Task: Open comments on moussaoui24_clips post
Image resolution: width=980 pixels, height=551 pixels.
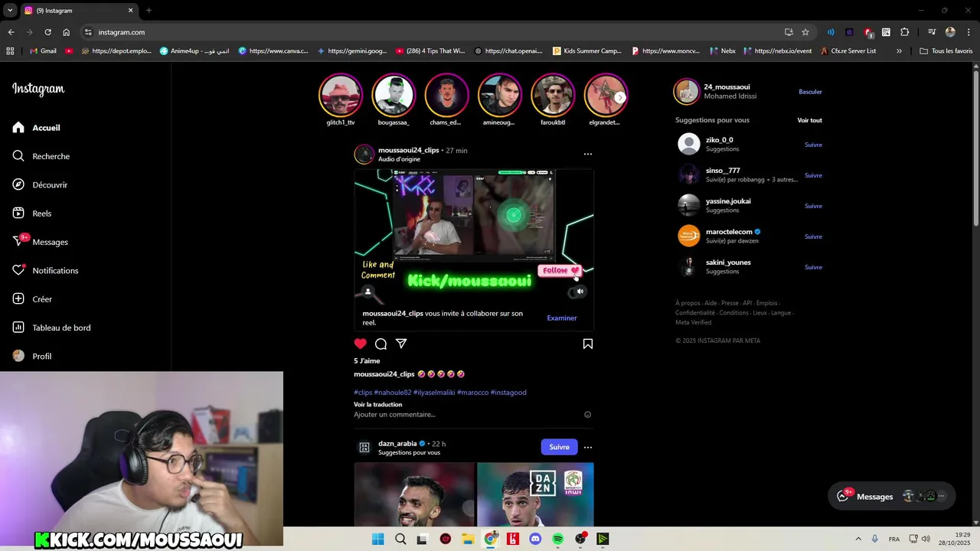Action: [381, 344]
